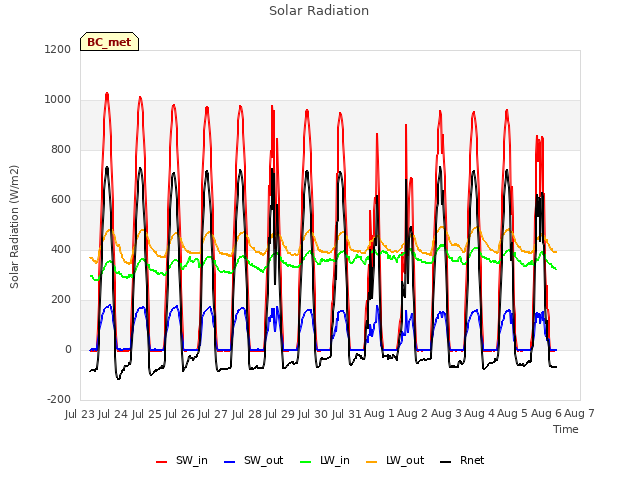Click the orange LW_out legend swatch
Image resolution: width=640 pixels, height=480 pixels.
coord(372,462)
